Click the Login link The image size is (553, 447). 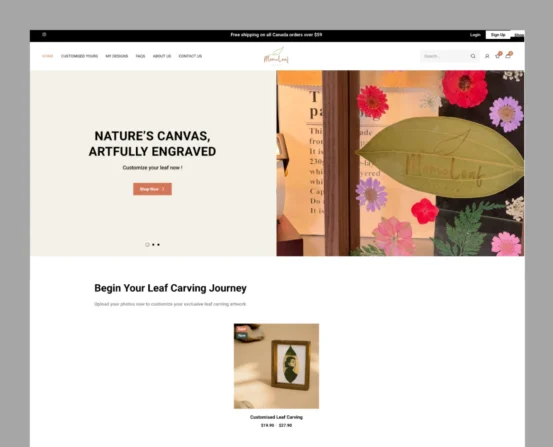[475, 35]
